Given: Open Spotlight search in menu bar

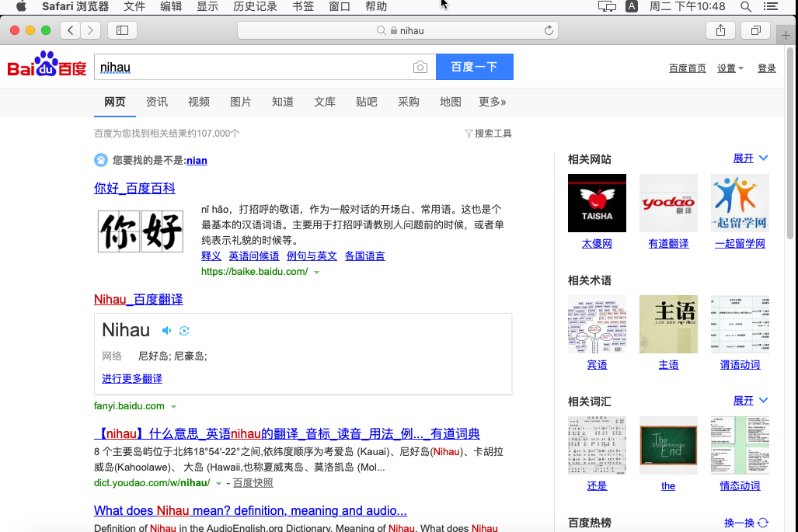Looking at the screenshot, I should [x=746, y=7].
